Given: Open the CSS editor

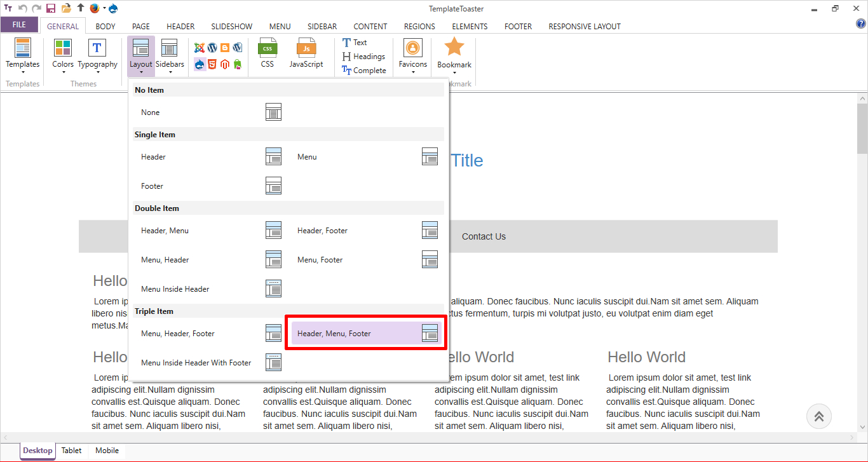Looking at the screenshot, I should click(x=268, y=53).
